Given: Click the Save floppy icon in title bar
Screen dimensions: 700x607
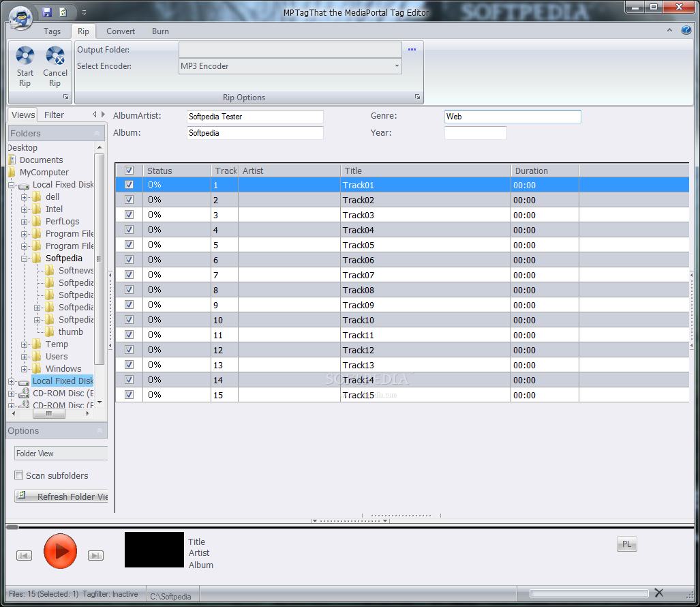Looking at the screenshot, I should tap(47, 12).
